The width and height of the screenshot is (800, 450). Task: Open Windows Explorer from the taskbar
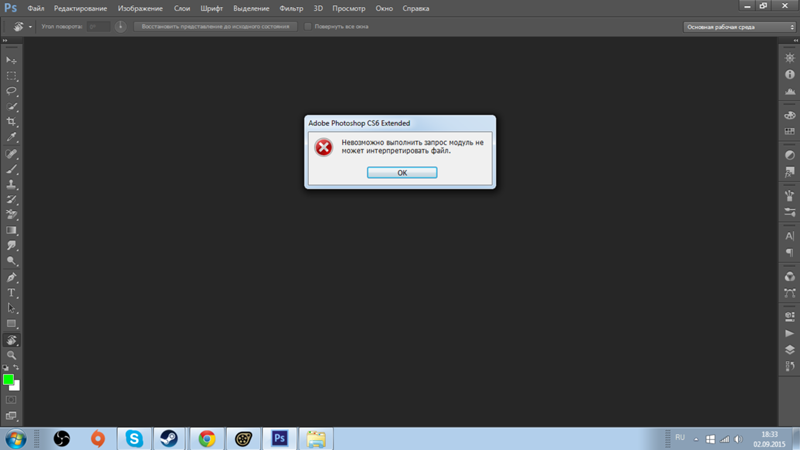pos(316,439)
